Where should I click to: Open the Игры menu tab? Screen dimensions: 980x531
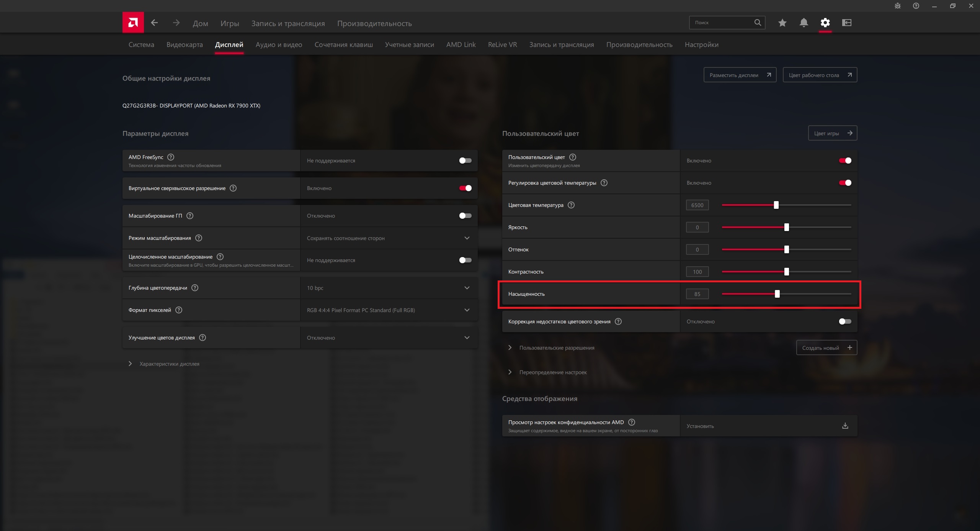pos(230,23)
